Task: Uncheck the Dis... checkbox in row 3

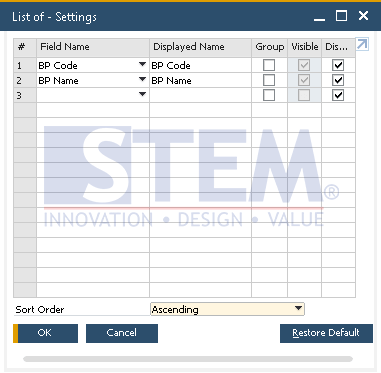Action: coord(338,95)
